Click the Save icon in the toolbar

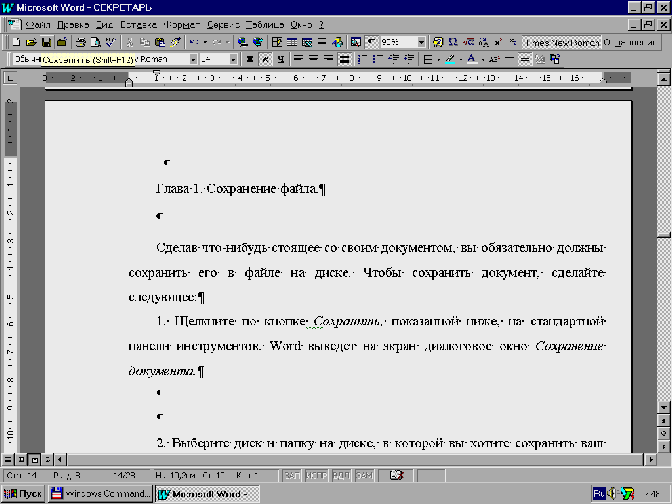(47, 42)
